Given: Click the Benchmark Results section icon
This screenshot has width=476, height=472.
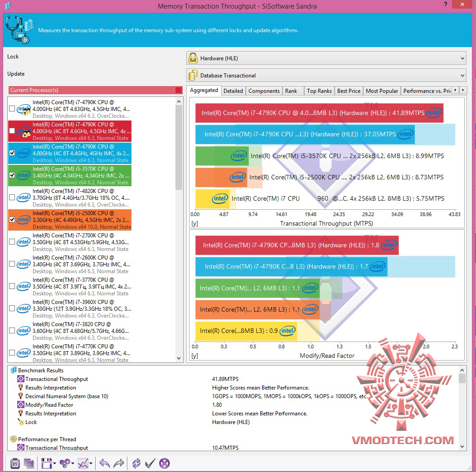Looking at the screenshot, I should click(13, 371).
